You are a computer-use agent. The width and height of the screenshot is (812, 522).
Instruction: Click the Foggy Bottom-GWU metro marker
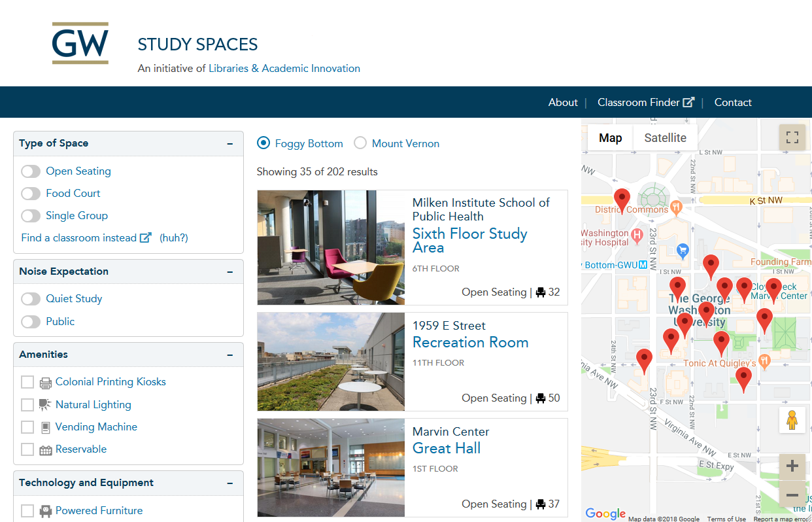pyautogui.click(x=643, y=265)
